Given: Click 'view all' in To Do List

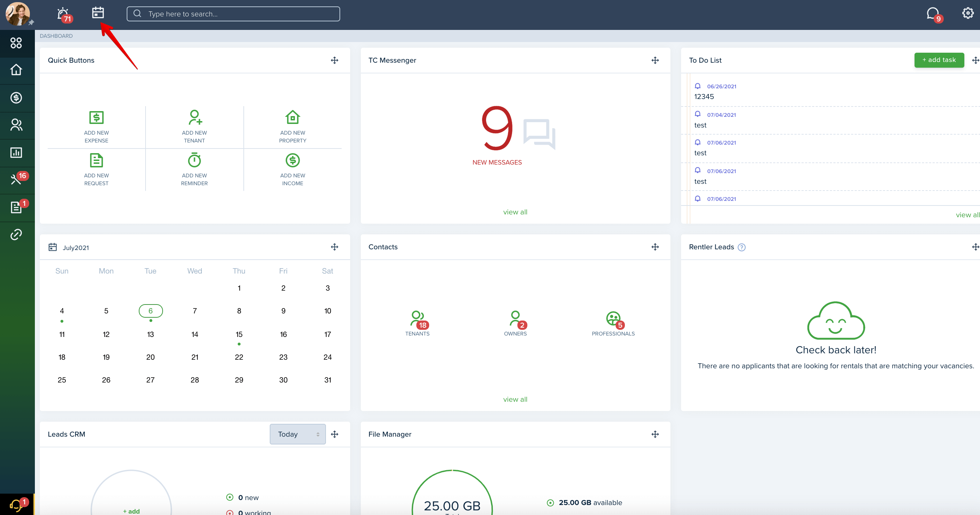Looking at the screenshot, I should [968, 215].
